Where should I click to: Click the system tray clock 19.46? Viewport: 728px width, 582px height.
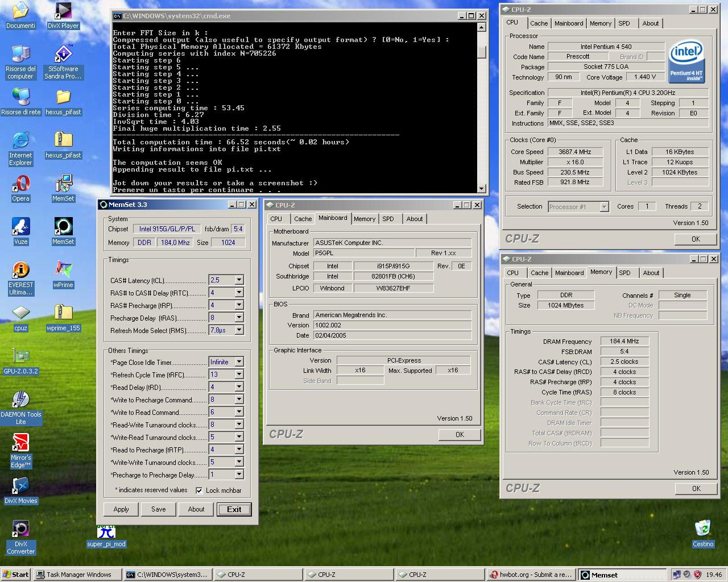tap(714, 575)
